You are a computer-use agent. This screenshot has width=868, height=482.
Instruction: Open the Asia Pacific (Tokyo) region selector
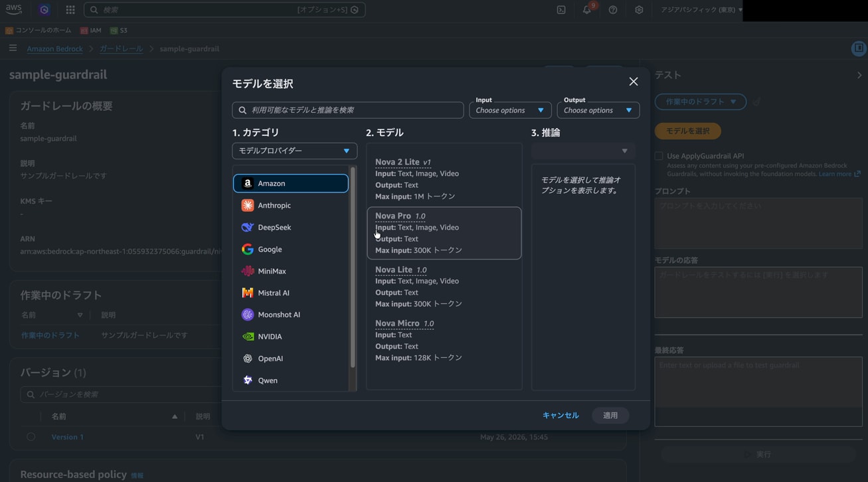(701, 10)
